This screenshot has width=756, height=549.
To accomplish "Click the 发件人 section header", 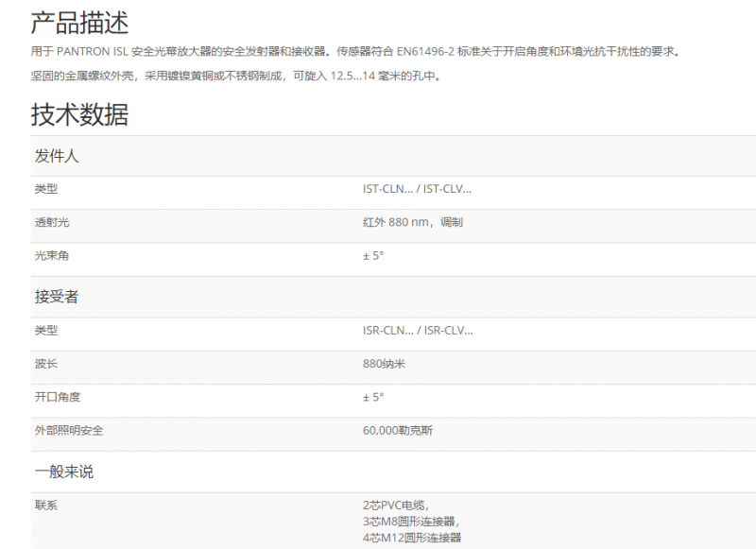I will pos(57,156).
